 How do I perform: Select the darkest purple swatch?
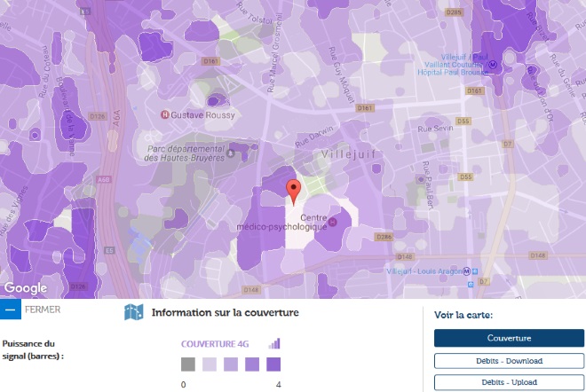click(x=273, y=365)
